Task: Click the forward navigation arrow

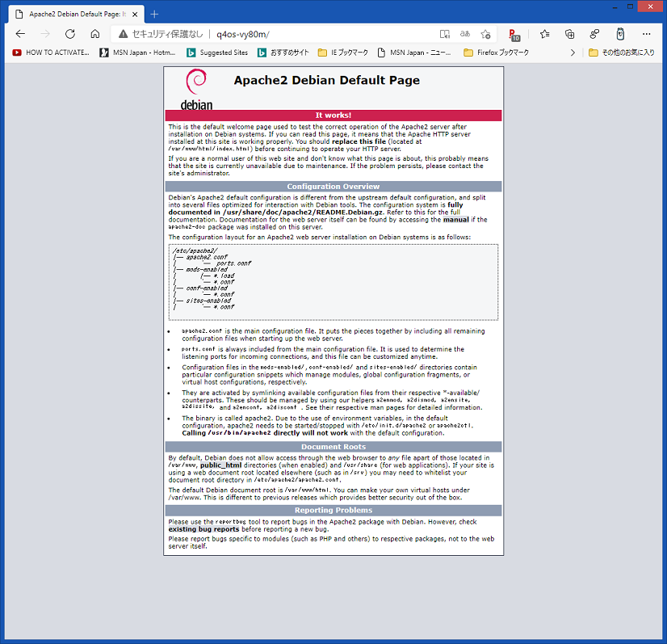Action: point(45,34)
